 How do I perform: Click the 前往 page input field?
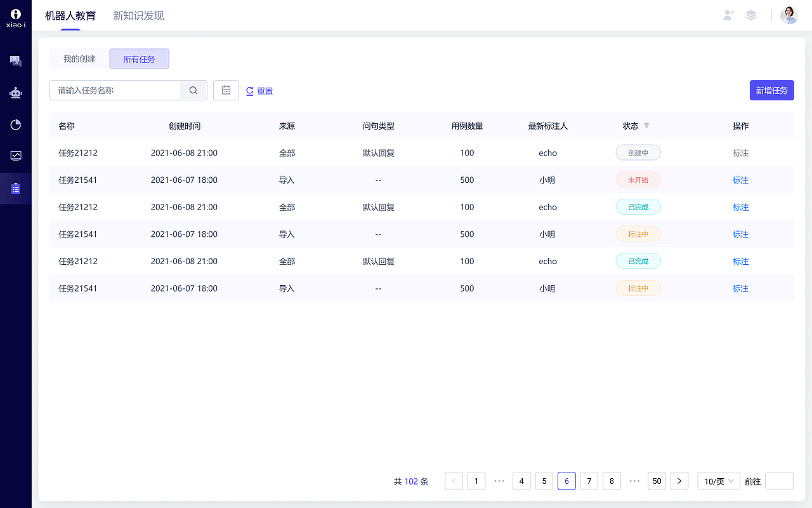[x=779, y=481]
